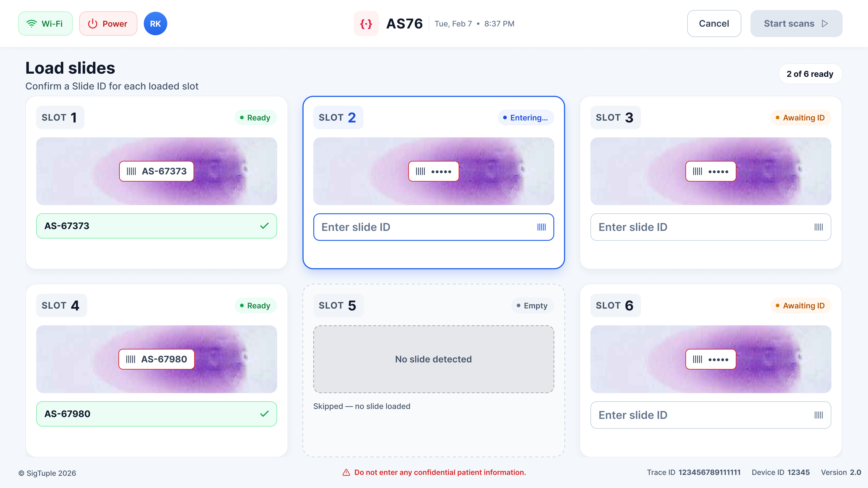Focus the Slot 2 Enter slide ID field
The width and height of the screenshot is (868, 488).
(x=434, y=227)
